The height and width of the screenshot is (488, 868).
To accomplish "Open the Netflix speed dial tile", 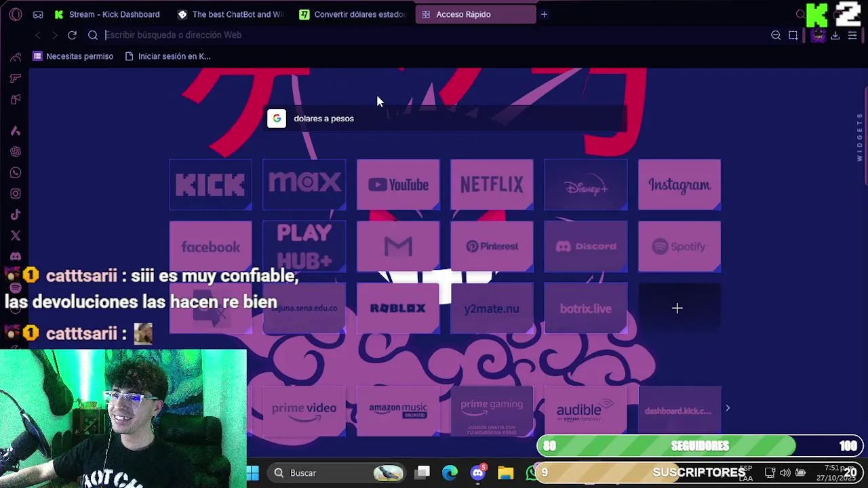I will click(492, 184).
